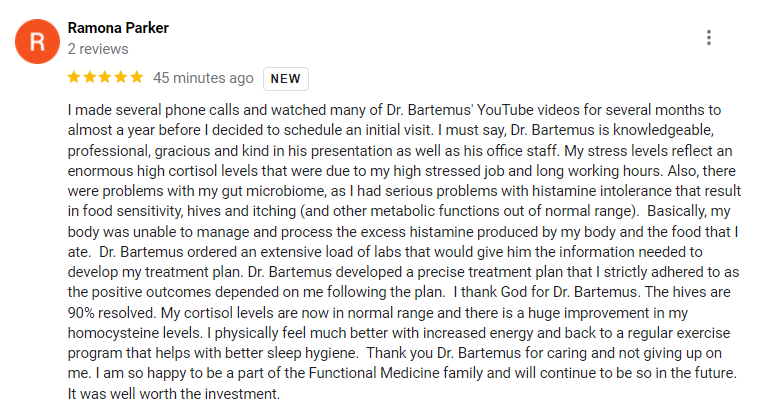
Task: Click the fifth rating star
Action: 137,78
